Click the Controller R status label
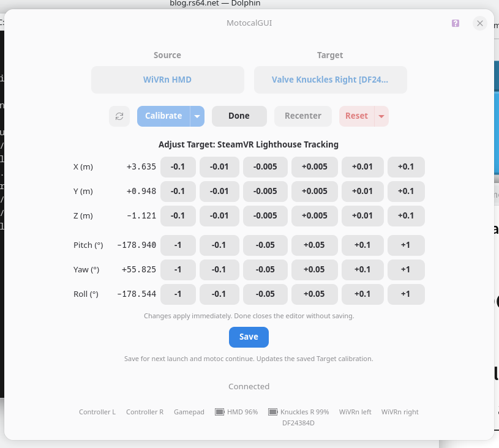Viewport: 499px width, 448px height. coord(144,412)
